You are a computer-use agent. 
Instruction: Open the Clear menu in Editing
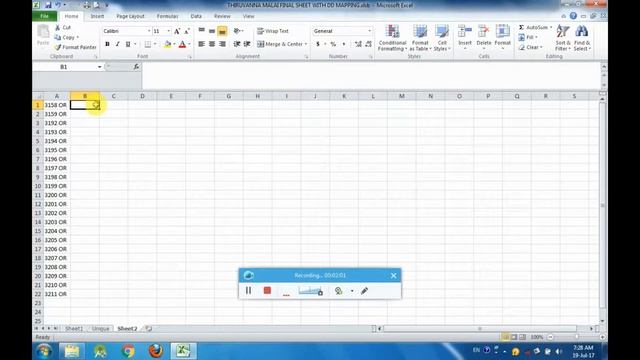coord(531,47)
